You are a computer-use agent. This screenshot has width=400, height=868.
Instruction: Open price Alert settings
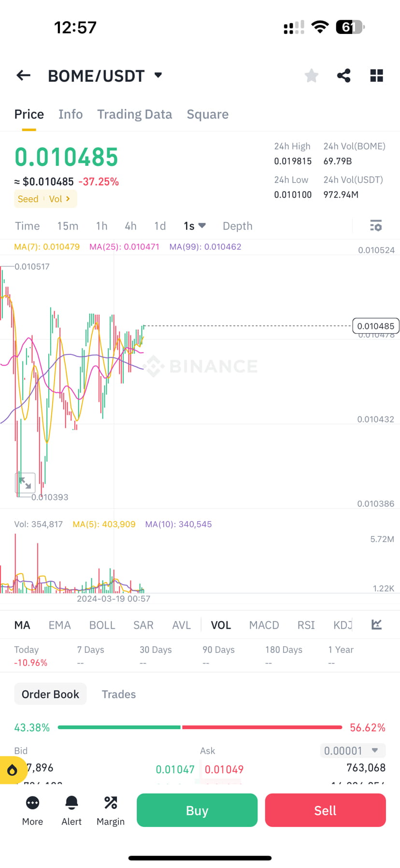tap(71, 810)
